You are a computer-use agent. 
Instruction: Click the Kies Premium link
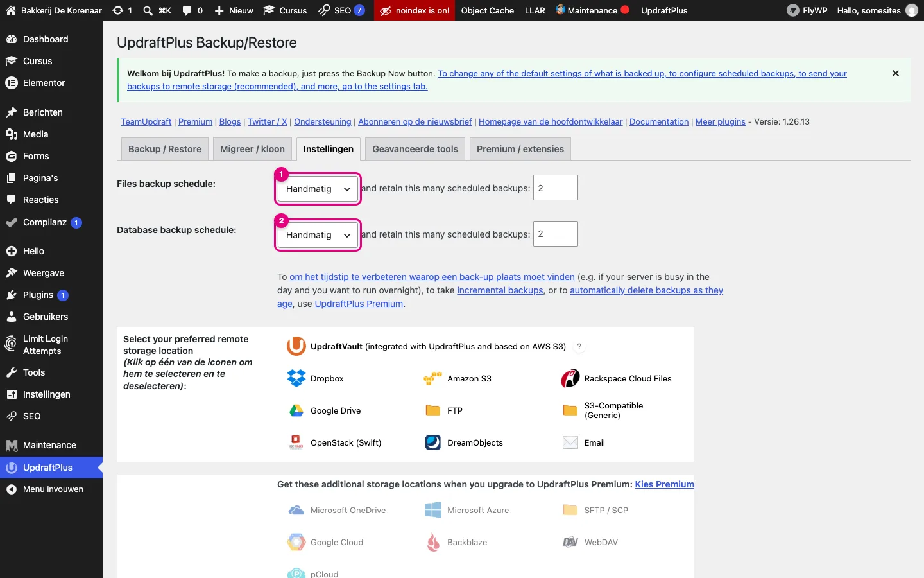664,484
